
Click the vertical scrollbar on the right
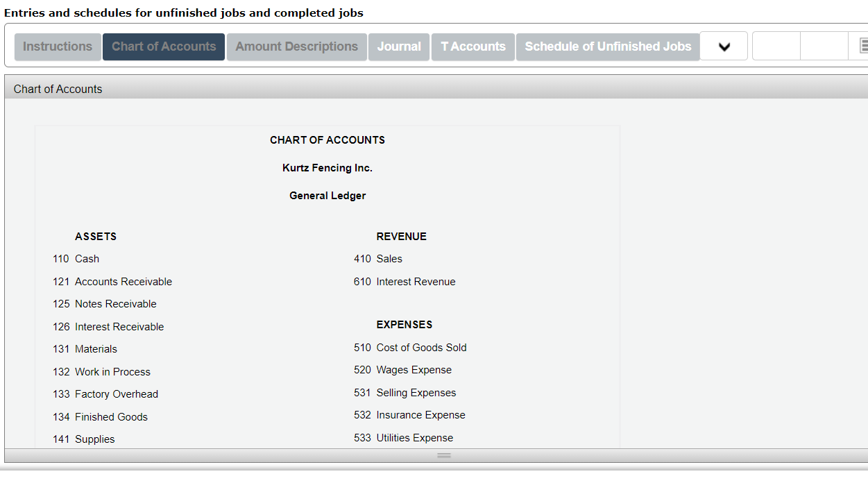[x=865, y=278]
